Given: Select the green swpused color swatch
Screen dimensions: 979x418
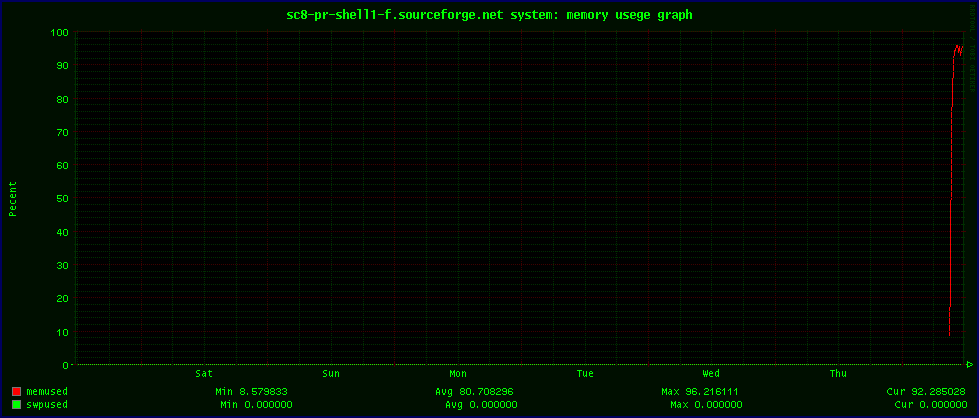Looking at the screenshot, I should click(17, 404).
